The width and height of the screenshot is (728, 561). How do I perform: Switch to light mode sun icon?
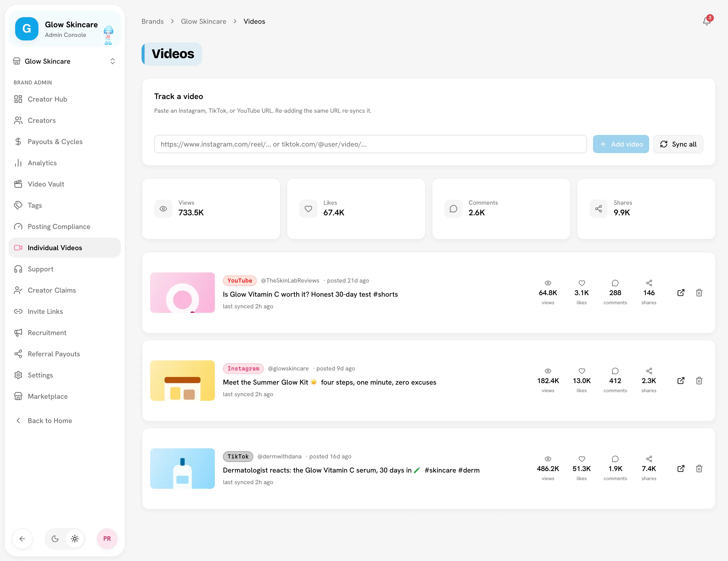[x=75, y=539]
